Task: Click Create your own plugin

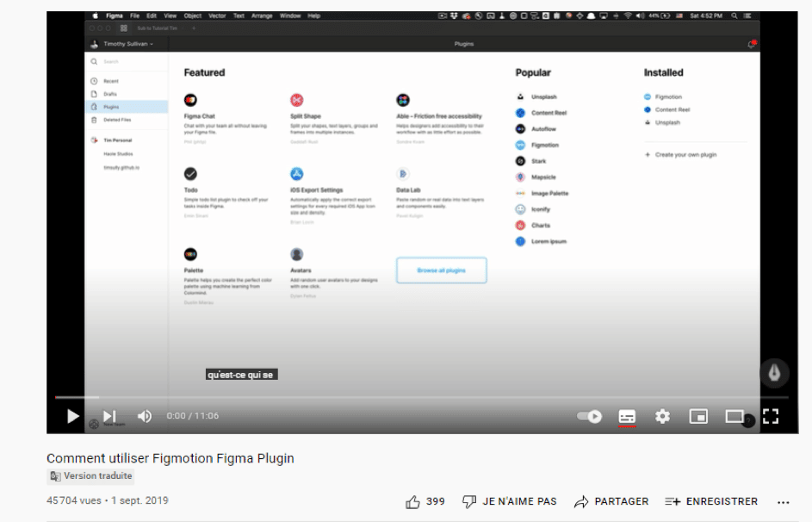Action: [680, 155]
